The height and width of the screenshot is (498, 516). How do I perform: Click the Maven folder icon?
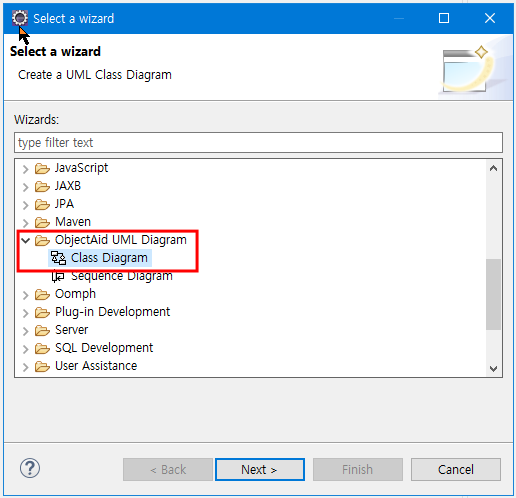(42, 222)
